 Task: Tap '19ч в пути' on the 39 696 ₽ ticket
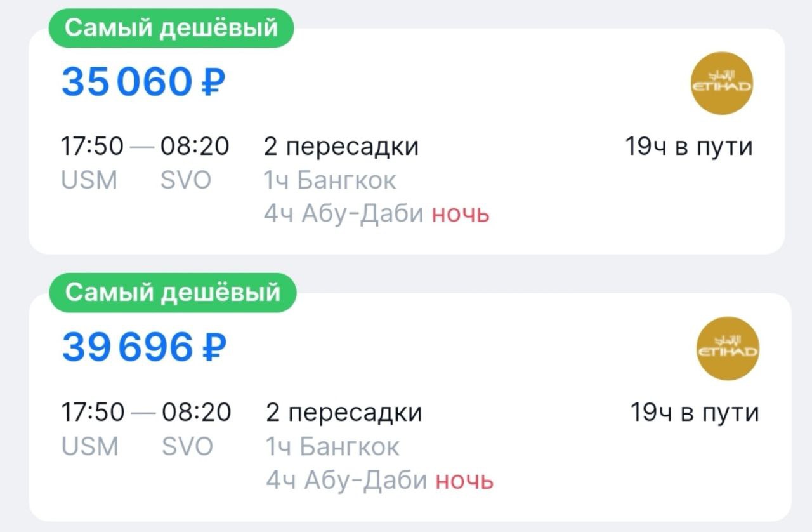(x=694, y=413)
